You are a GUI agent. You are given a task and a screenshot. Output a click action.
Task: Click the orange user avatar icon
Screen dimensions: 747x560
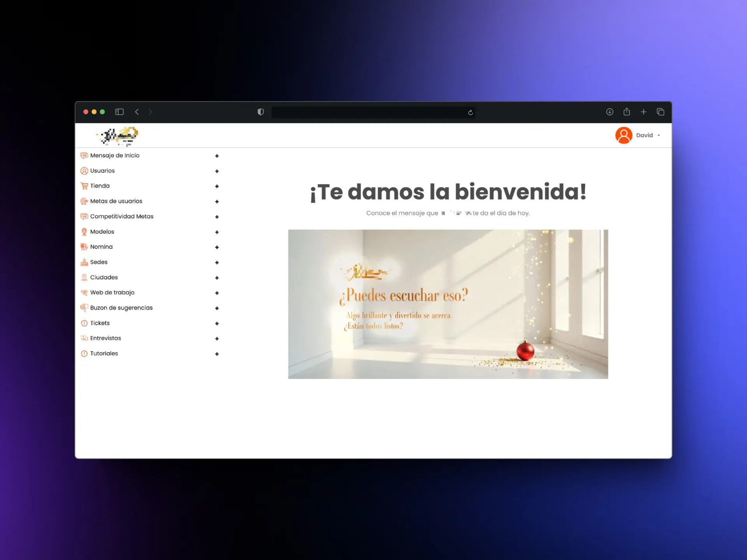click(x=624, y=135)
